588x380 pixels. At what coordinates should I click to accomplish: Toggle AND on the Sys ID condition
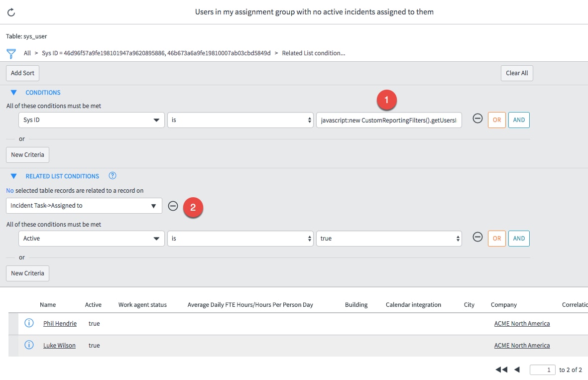pos(519,120)
